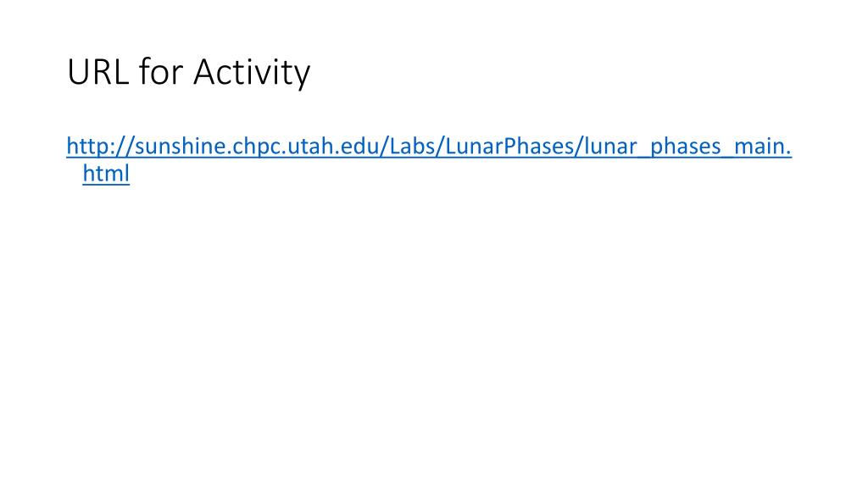Screen dimensions: 868x488
Task: Click the word 'URL' in the title
Action: tap(98, 71)
